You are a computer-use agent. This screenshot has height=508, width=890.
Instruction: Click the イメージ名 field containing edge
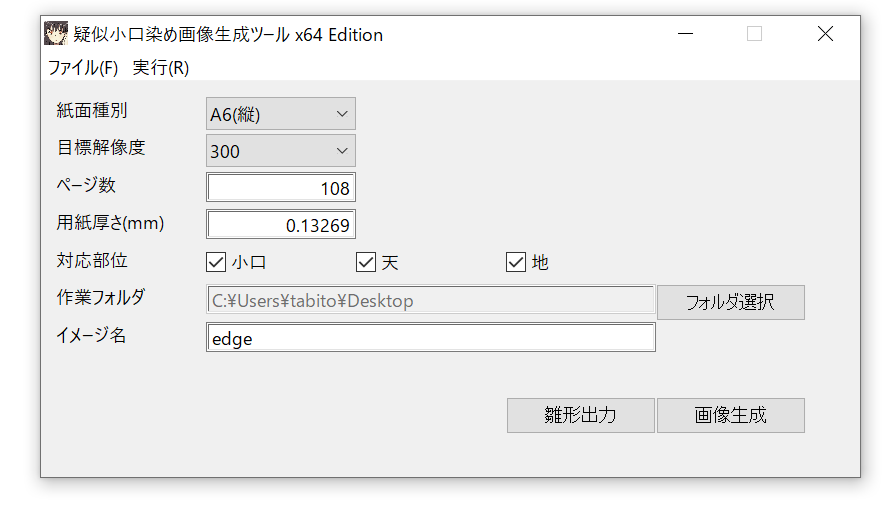pos(431,338)
